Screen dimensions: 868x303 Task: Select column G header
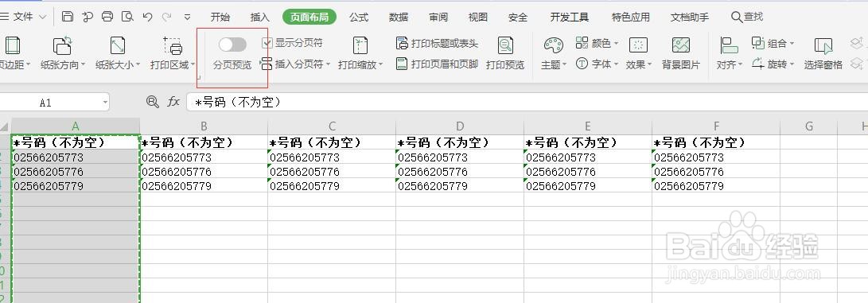click(809, 126)
